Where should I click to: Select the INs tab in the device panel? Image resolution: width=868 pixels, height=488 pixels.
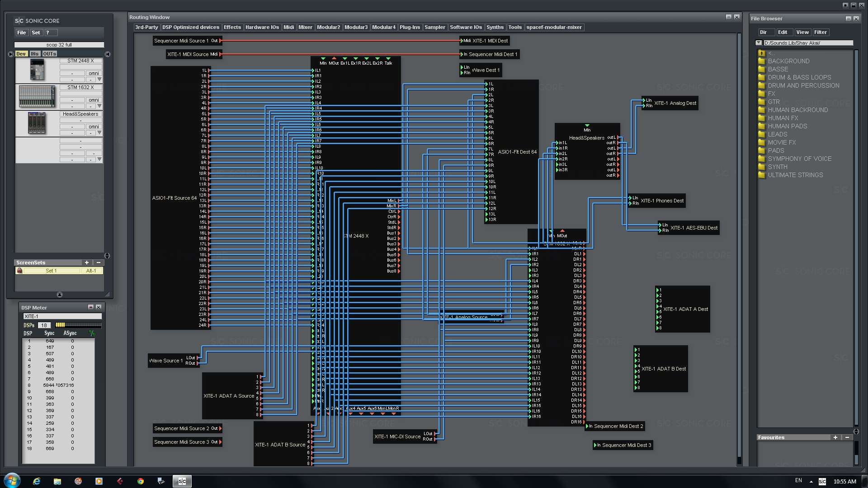(35, 54)
